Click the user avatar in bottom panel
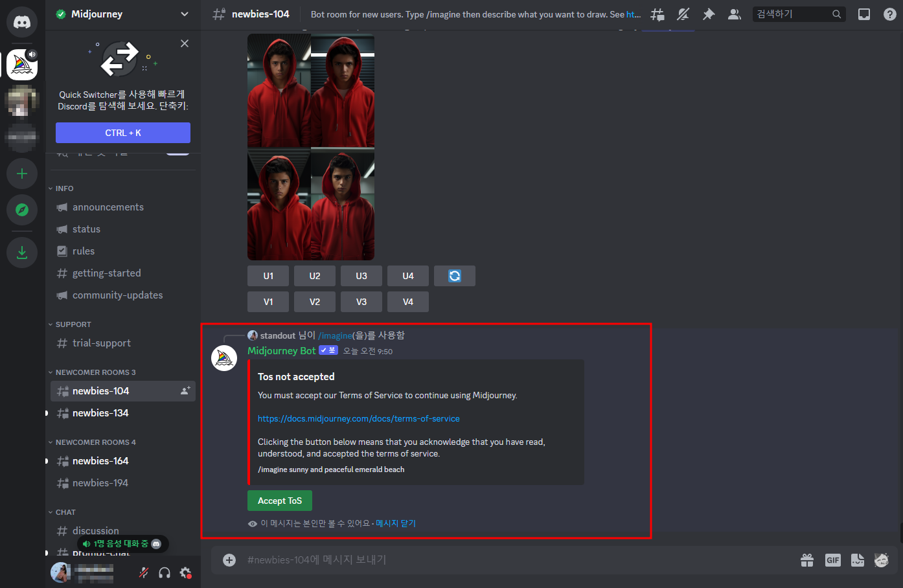This screenshot has width=903, height=588. 61,572
